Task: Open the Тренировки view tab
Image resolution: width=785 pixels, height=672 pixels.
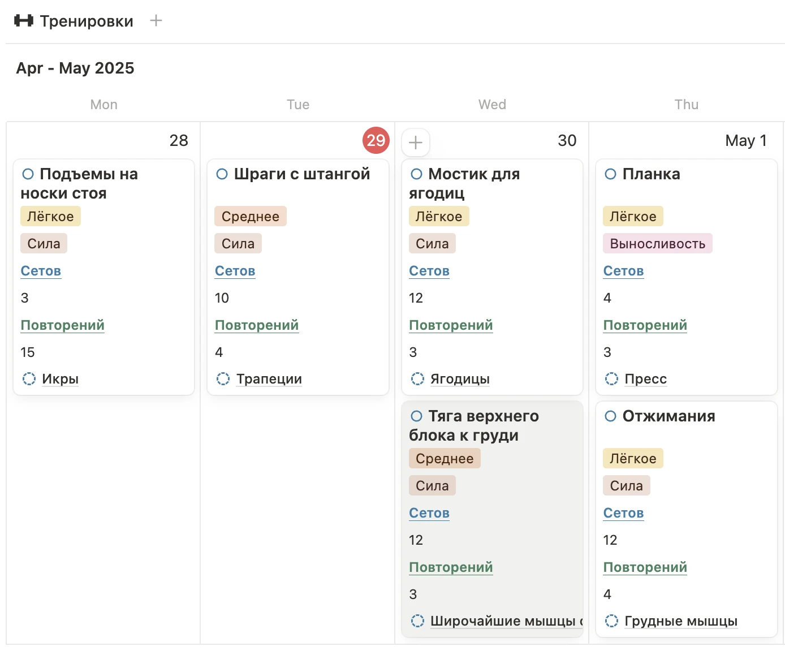Action: (x=86, y=21)
